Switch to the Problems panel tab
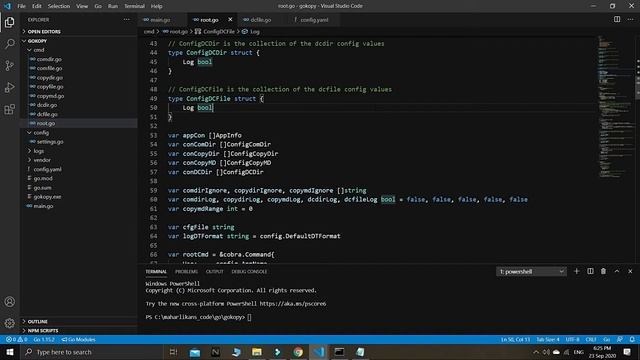The height and width of the screenshot is (360, 640). [186, 271]
